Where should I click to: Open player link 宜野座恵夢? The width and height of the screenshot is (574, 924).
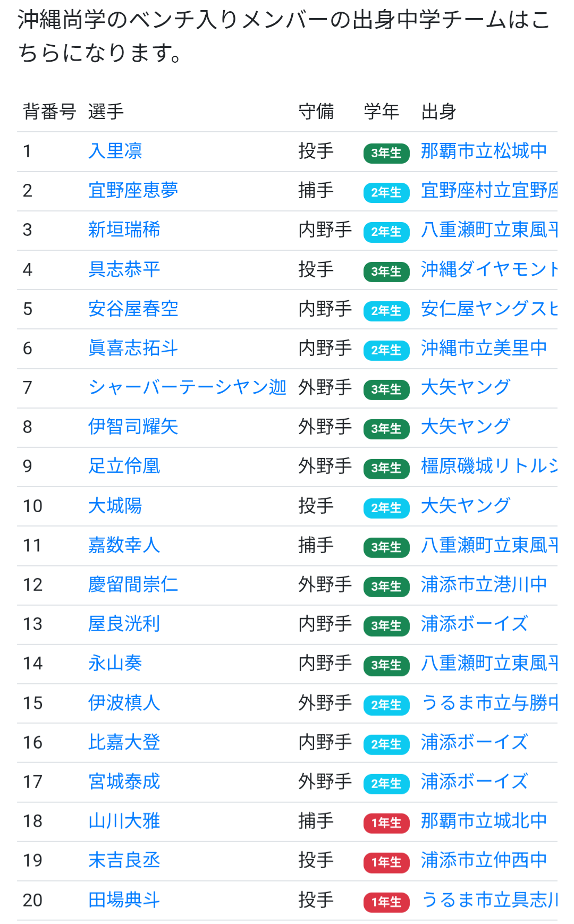pos(133,191)
